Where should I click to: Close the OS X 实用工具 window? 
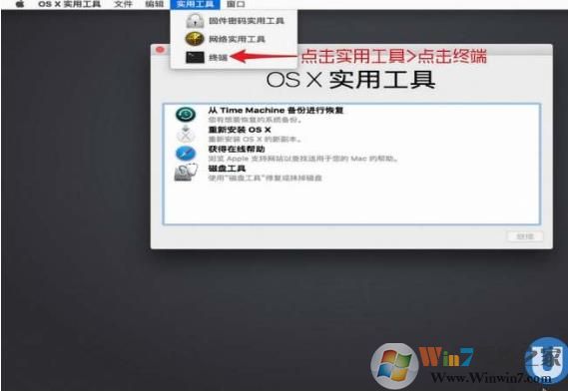[160, 49]
